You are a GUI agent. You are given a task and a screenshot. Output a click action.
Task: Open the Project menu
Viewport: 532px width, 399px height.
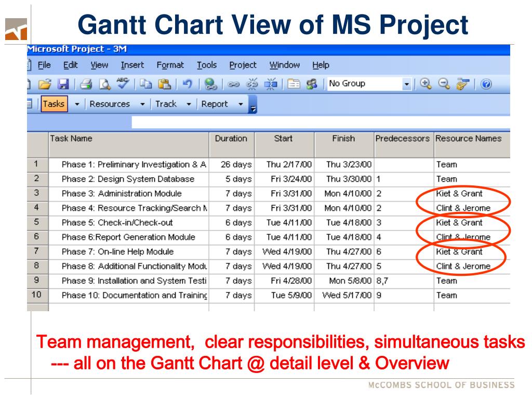243,65
